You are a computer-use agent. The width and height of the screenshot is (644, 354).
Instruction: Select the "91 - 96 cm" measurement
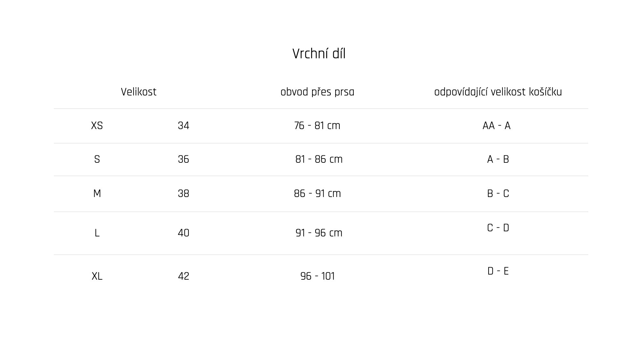point(319,233)
